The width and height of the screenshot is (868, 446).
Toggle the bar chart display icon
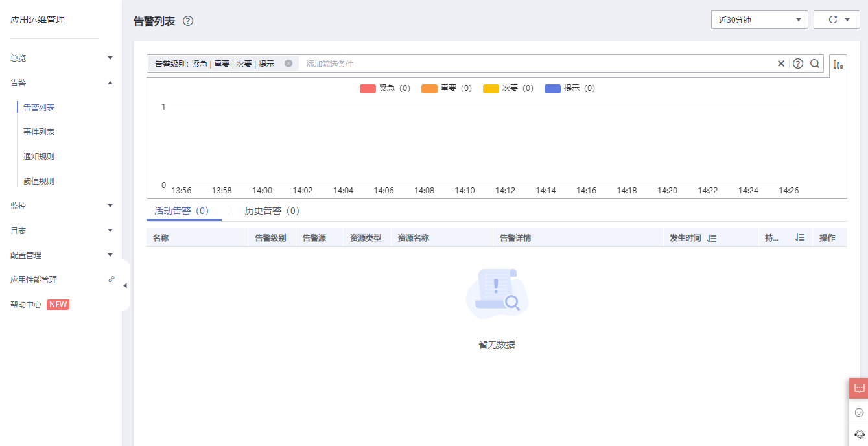tap(838, 64)
